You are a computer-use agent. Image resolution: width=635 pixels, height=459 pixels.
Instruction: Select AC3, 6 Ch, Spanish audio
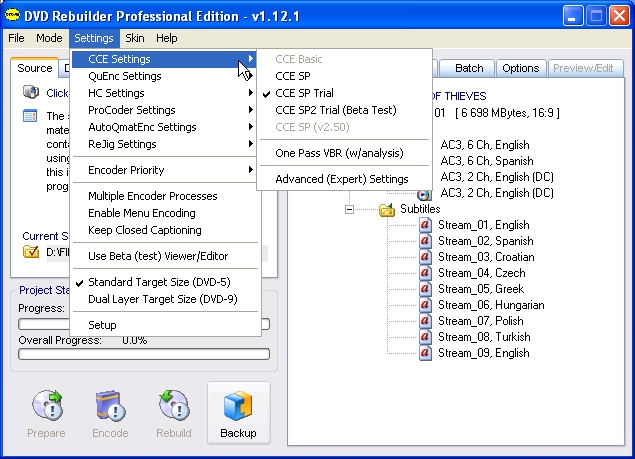pos(487,161)
